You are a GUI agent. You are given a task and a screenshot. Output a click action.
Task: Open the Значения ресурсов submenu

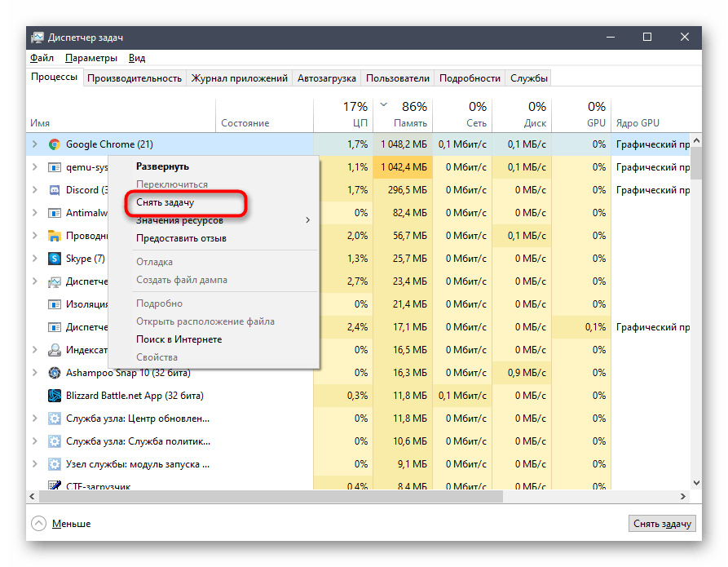point(179,220)
